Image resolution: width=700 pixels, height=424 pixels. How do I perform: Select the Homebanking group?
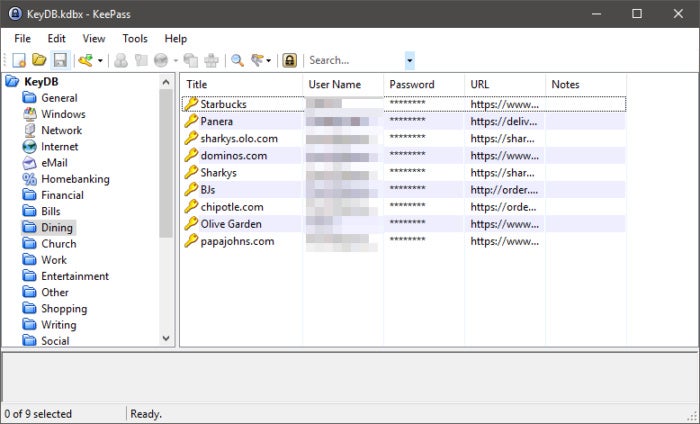click(x=75, y=179)
